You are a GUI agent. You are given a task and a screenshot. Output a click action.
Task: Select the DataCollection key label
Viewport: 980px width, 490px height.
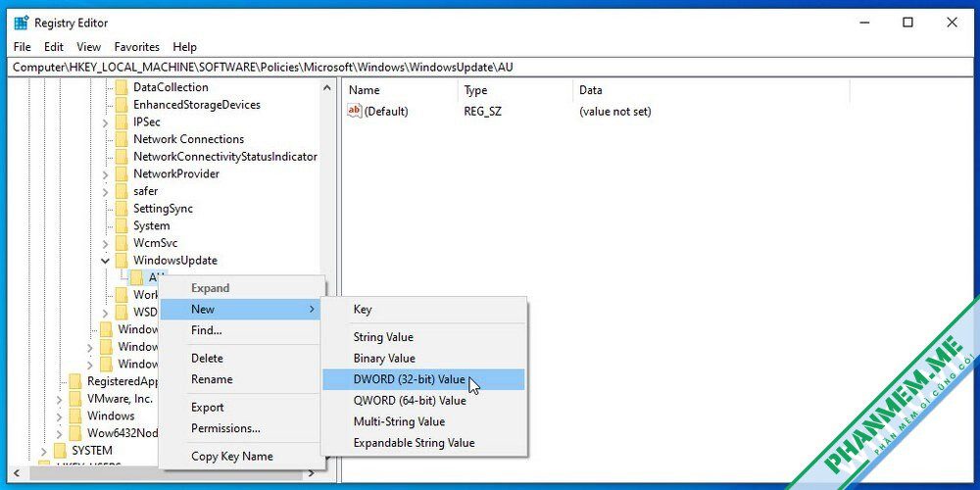pyautogui.click(x=171, y=87)
